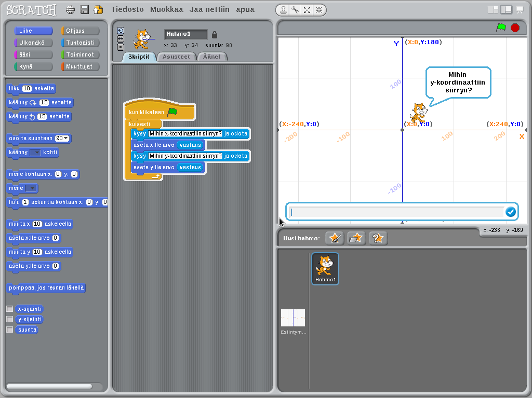Viewport: 532px width, 398px height.
Task: Set rotation style to can rotate
Action: pos(121,31)
